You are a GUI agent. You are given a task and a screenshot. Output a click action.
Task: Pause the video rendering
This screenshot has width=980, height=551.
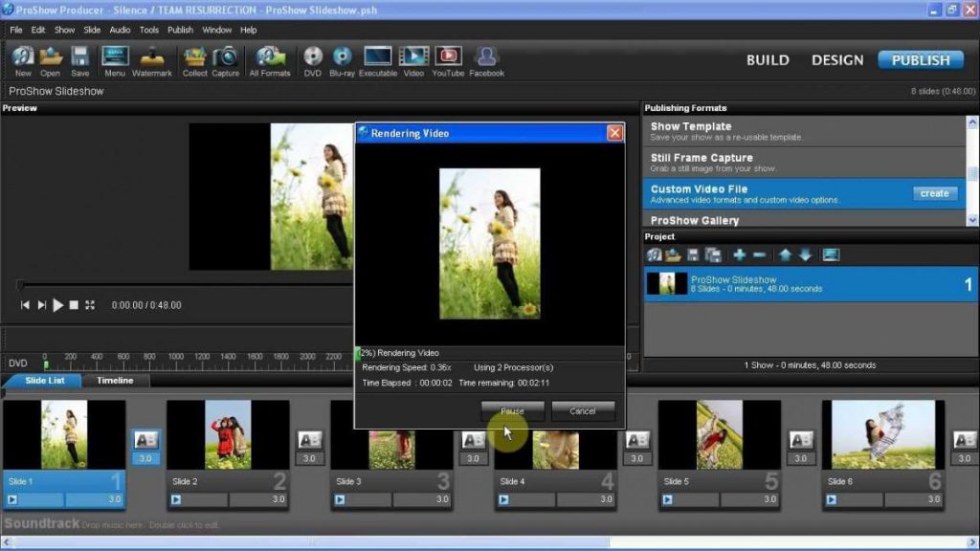point(512,410)
